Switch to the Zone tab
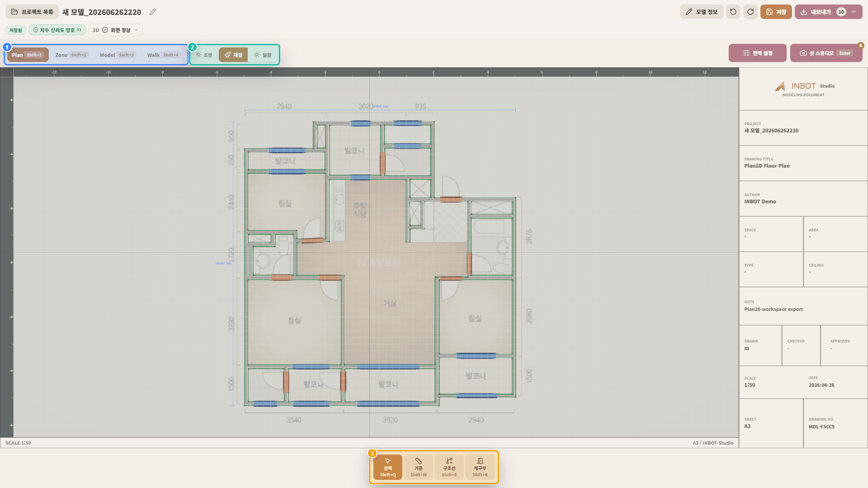Viewport: 868px width, 488px height. (x=71, y=55)
